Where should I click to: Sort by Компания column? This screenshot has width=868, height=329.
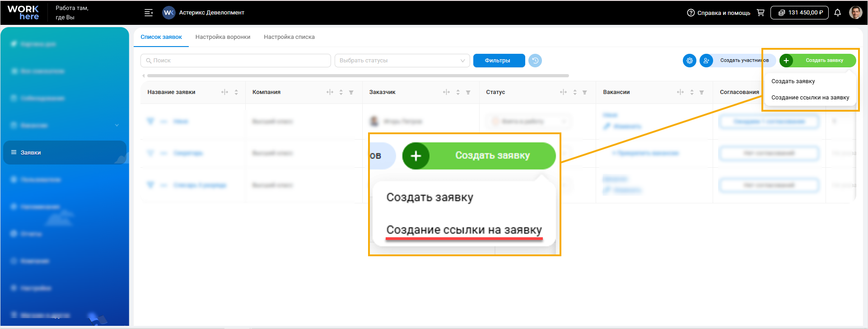(341, 92)
